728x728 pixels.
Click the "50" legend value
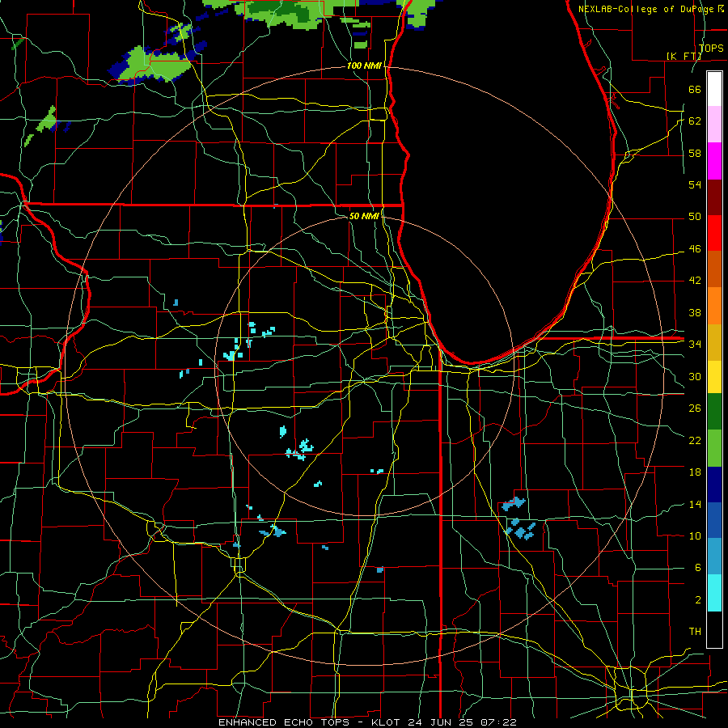[695, 217]
